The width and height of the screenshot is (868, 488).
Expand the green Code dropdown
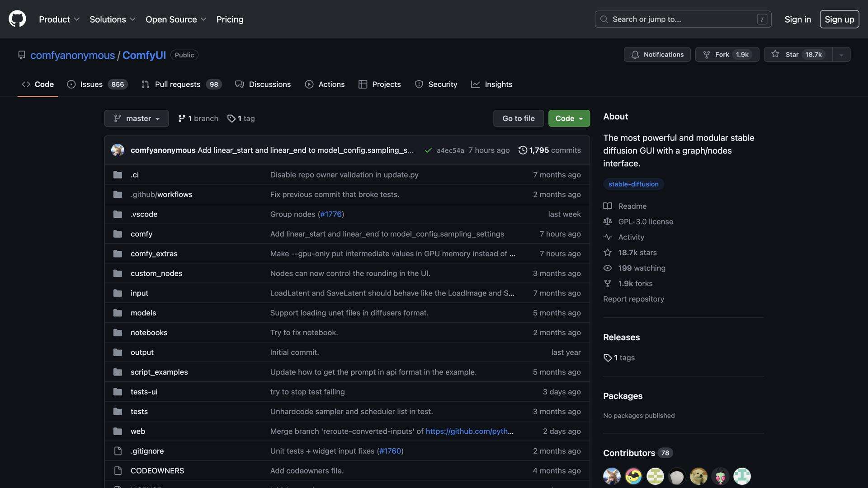pyautogui.click(x=569, y=118)
